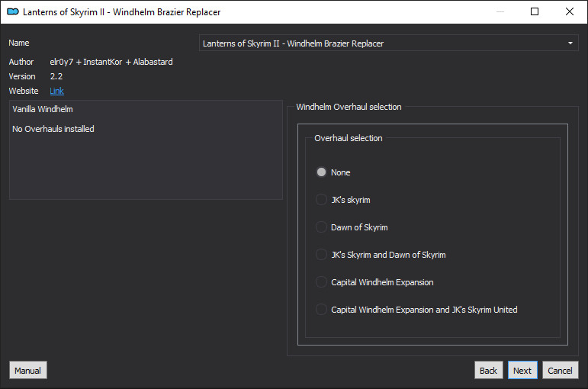Cancel the installer dialog
Image resolution: width=588 pixels, height=389 pixels.
click(560, 370)
